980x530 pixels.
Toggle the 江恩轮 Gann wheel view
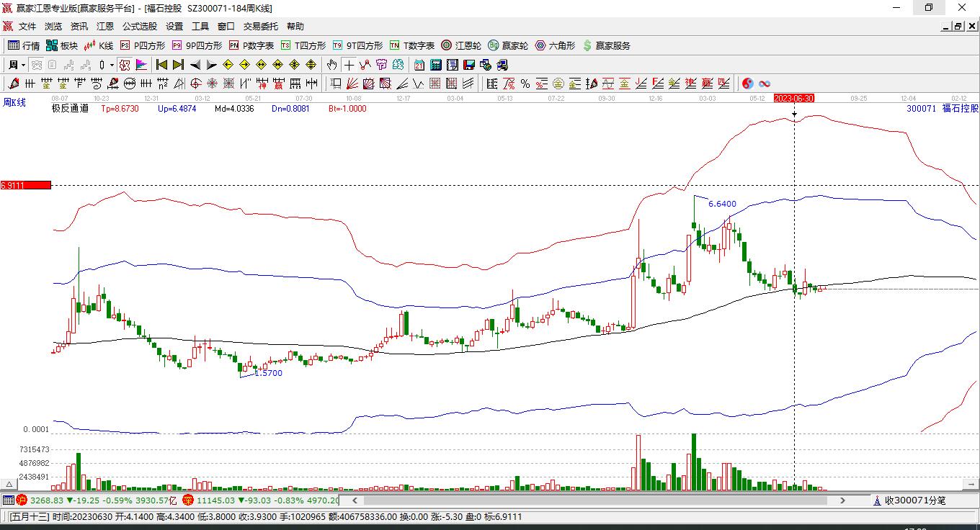[461, 45]
